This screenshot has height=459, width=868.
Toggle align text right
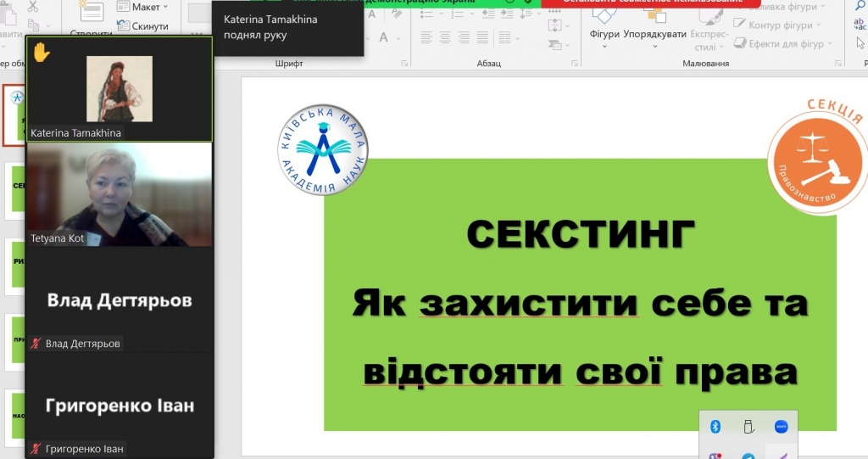tap(464, 37)
